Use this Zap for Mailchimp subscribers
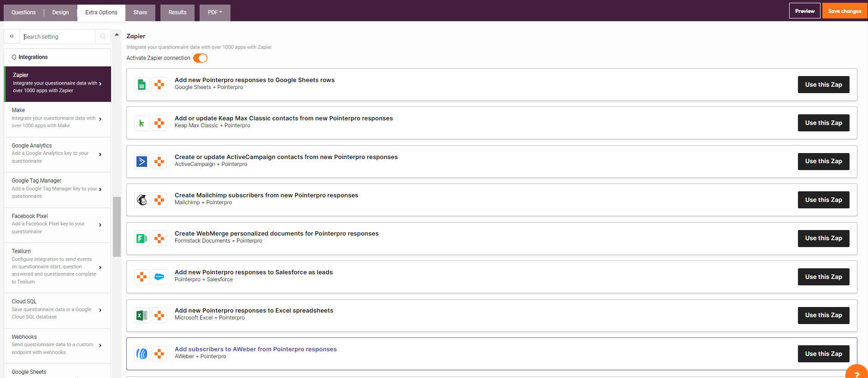This screenshot has width=868, height=378. click(823, 200)
